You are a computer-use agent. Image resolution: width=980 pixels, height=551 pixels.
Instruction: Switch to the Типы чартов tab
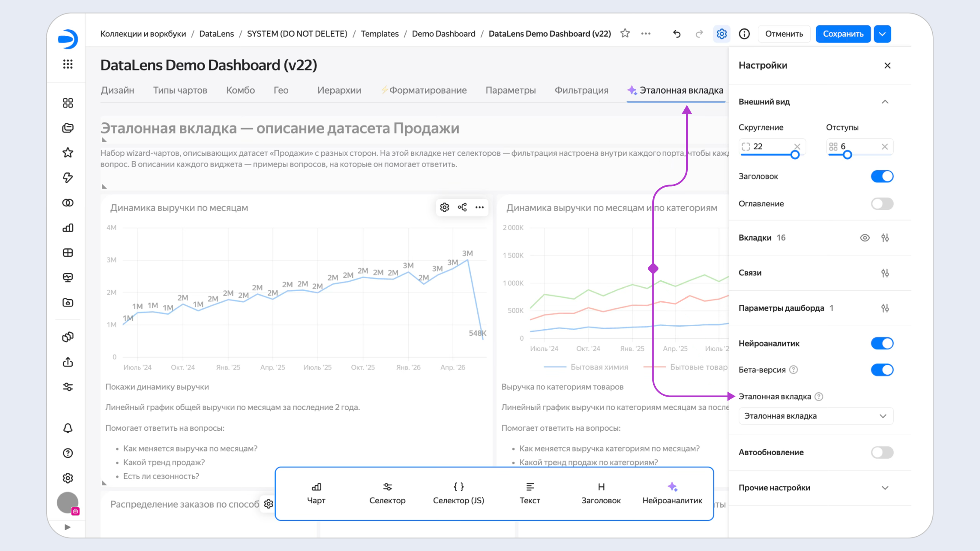click(180, 90)
